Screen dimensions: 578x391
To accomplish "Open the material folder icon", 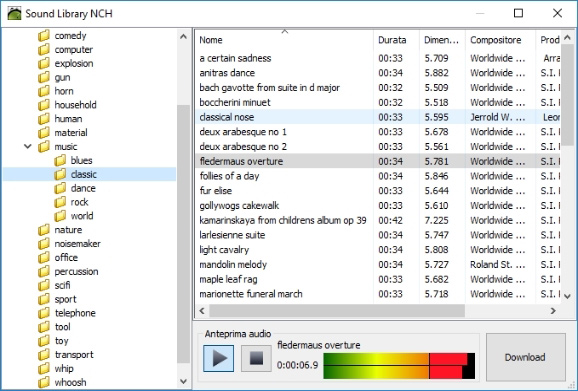I will [x=44, y=133].
